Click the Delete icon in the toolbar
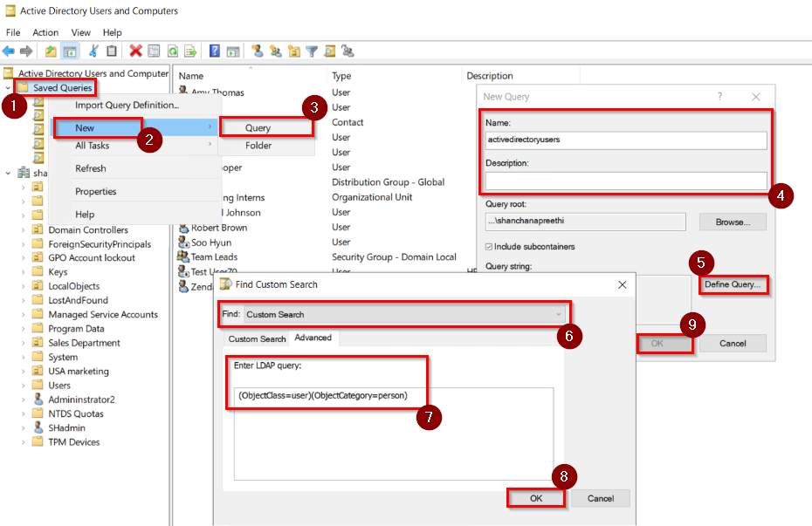This screenshot has height=526, width=812. click(135, 51)
